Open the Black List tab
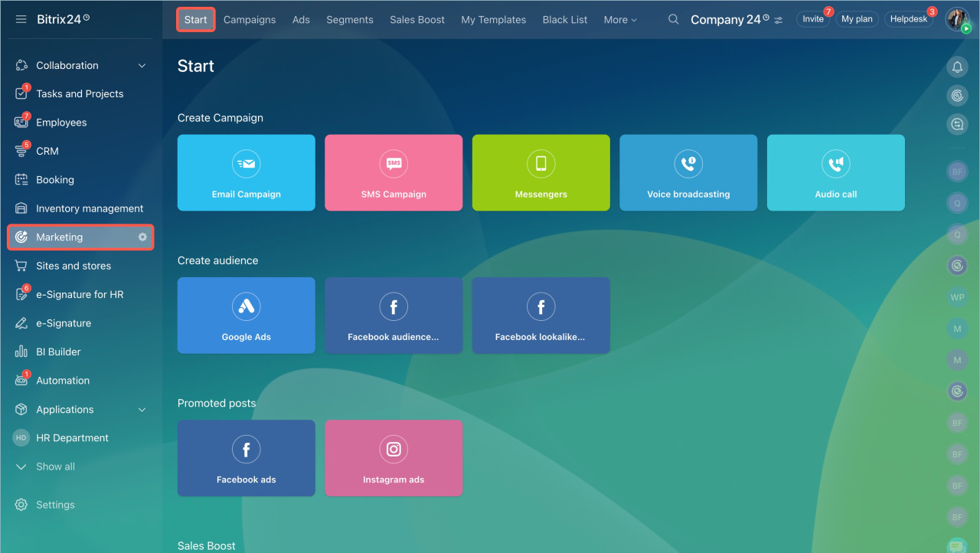This screenshot has width=980, height=553. click(565, 20)
